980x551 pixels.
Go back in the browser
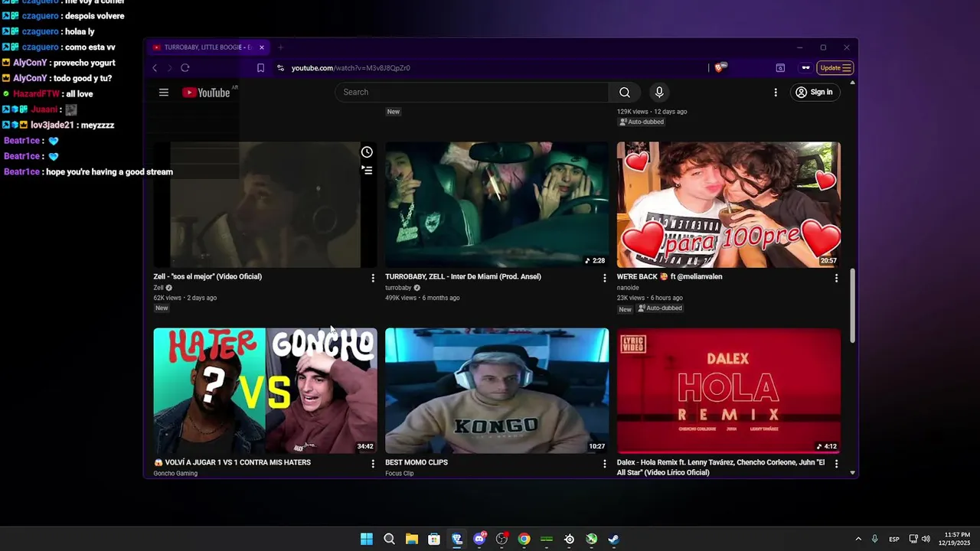[x=155, y=68]
